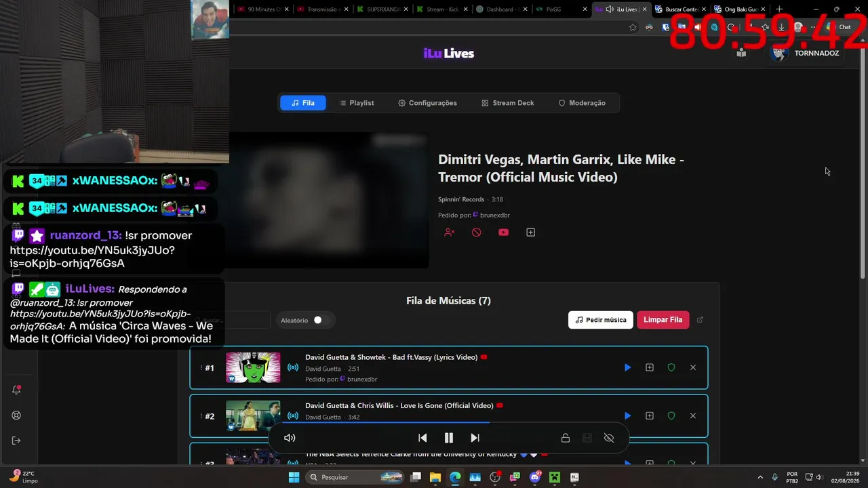This screenshot has width=868, height=488.
Task: Click the ban-user icon under Tremor song
Action: click(449, 232)
